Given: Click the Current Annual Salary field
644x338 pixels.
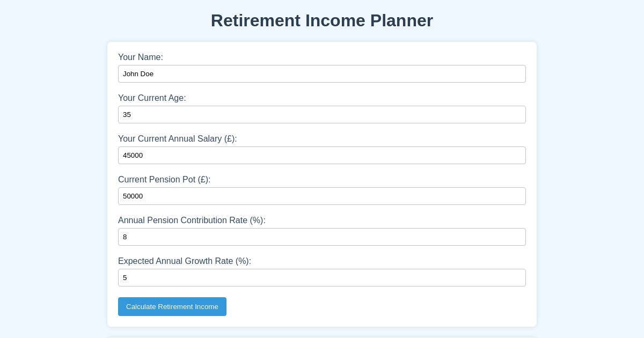Looking at the screenshot, I should 322,155.
